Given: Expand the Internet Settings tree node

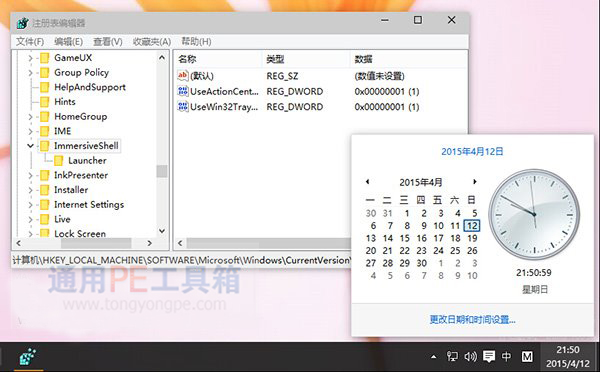Looking at the screenshot, I should 30,205.
